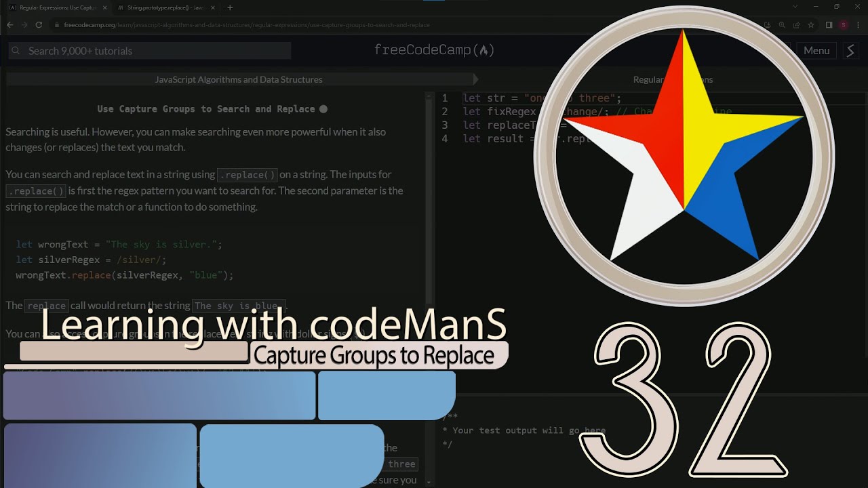
Task: Open a new browser tab with plus
Action: point(230,7)
